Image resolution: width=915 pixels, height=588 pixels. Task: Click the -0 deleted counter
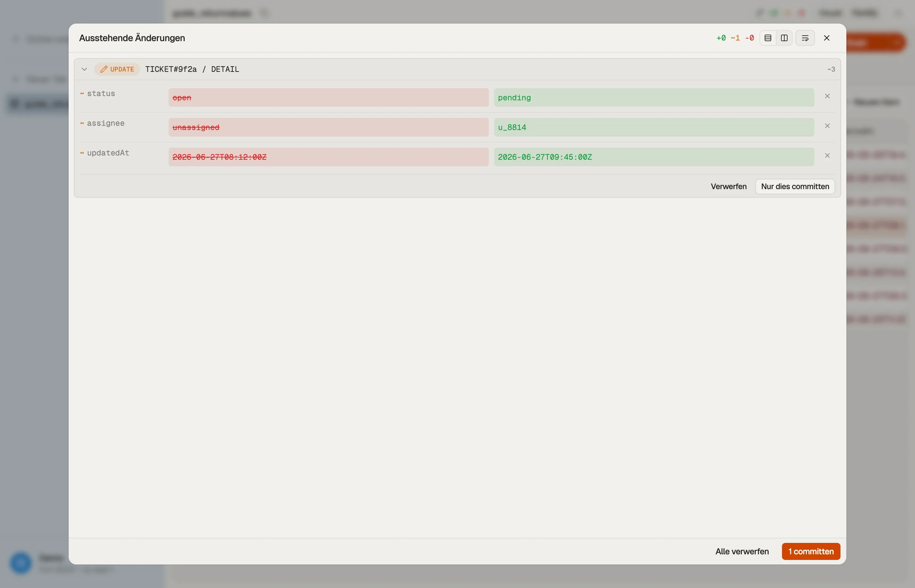coord(750,38)
